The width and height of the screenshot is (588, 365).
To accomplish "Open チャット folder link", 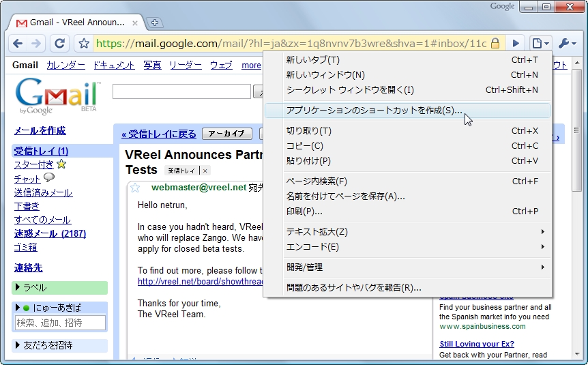I will click(x=27, y=179).
